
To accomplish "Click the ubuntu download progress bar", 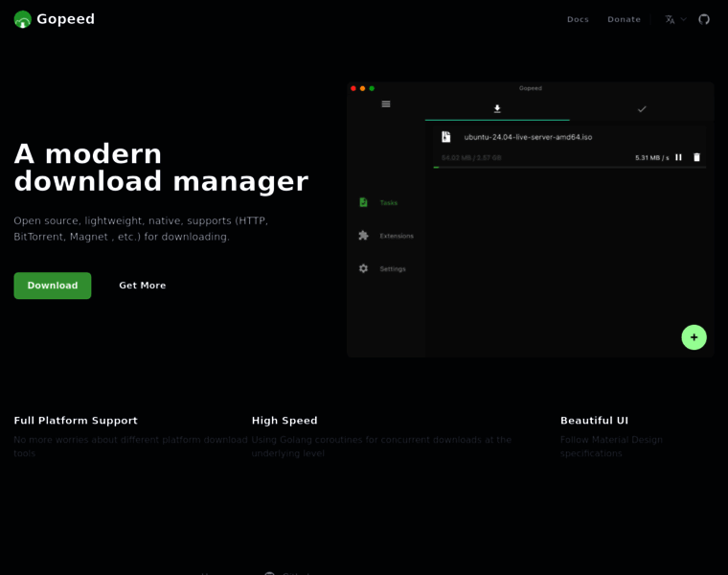I will click(x=569, y=168).
